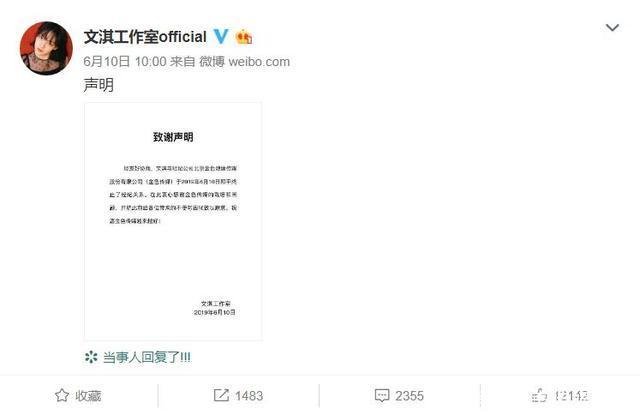Click the repost count 1483

(249, 395)
